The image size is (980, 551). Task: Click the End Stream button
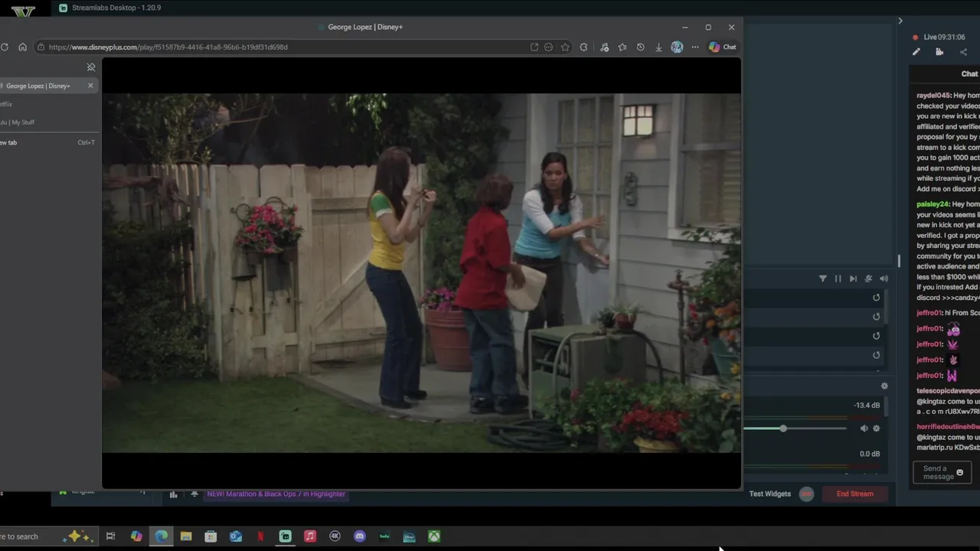[x=854, y=494]
